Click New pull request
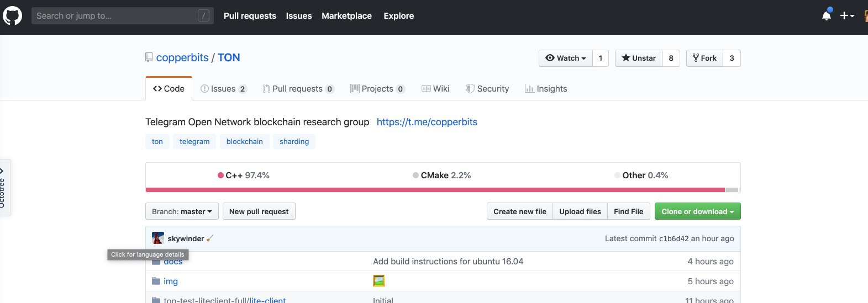 [259, 211]
